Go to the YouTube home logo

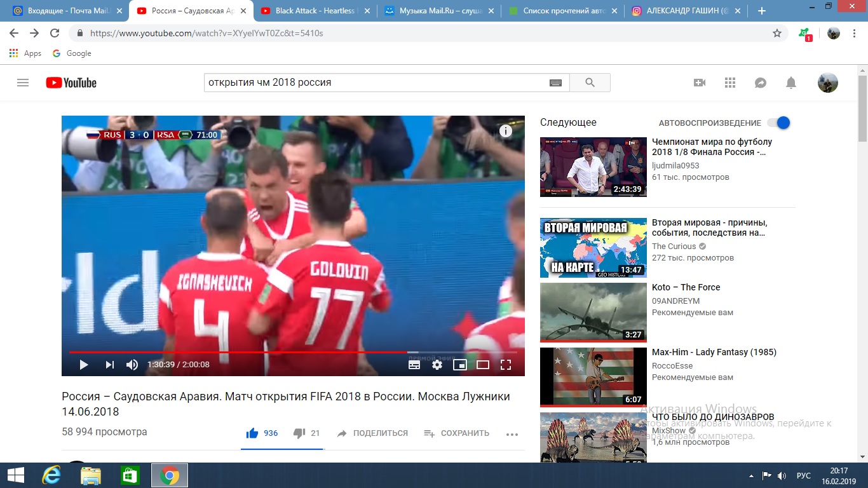[71, 83]
